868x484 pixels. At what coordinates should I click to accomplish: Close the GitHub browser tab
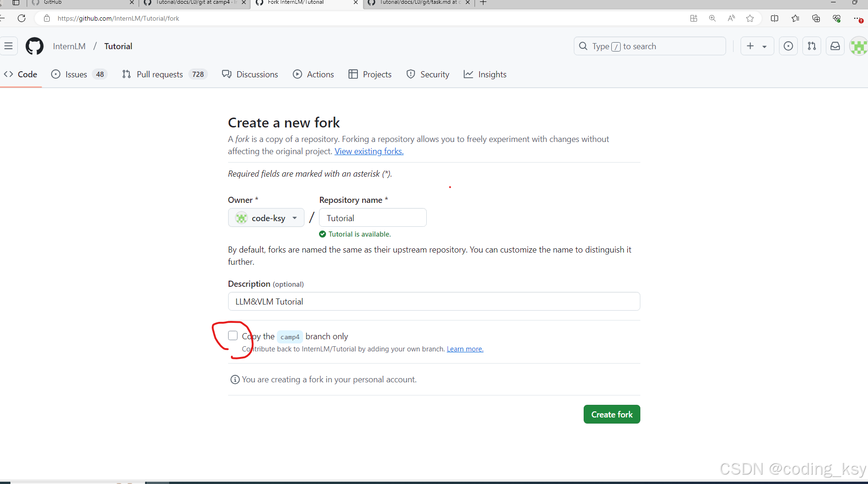132,2
